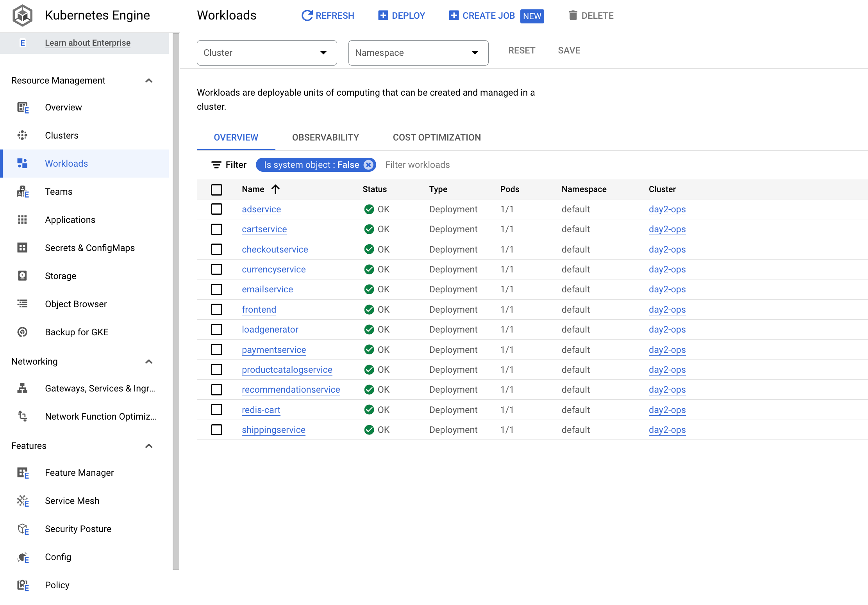Click the Security Posture icon
Image resolution: width=868 pixels, height=605 pixels.
(21, 528)
